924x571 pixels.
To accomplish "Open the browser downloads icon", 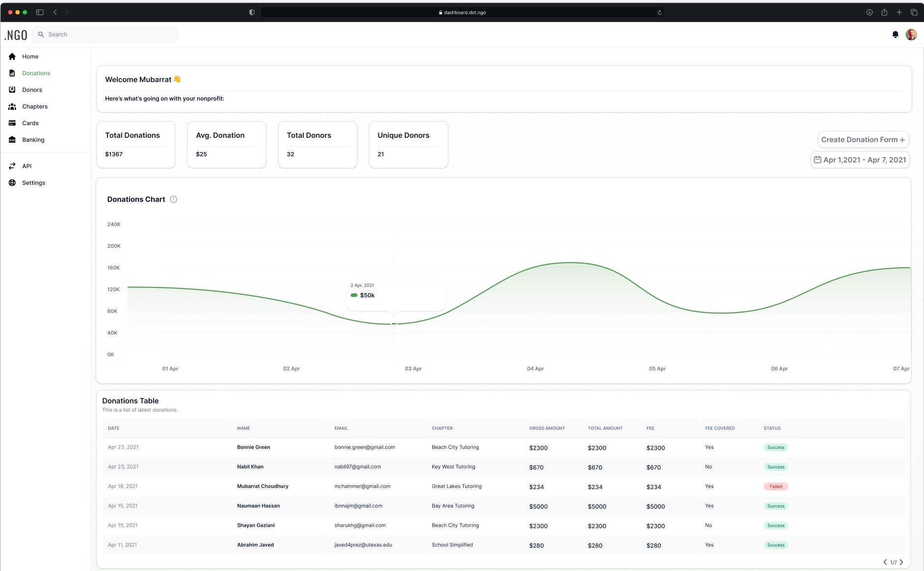I will [x=870, y=12].
